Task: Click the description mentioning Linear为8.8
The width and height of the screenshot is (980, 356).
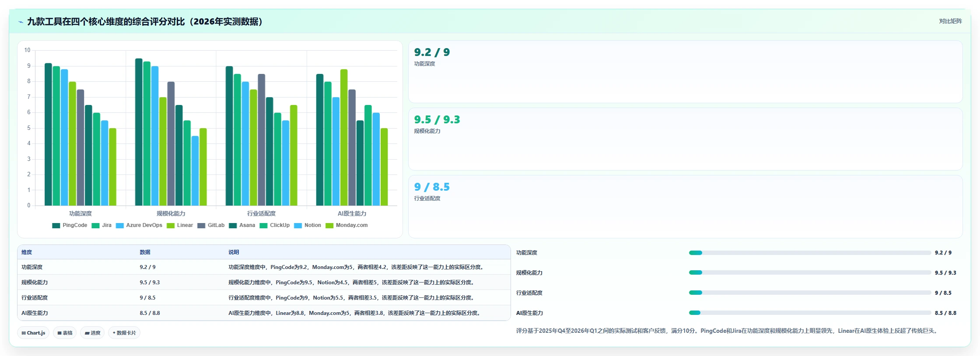Action: click(x=355, y=313)
